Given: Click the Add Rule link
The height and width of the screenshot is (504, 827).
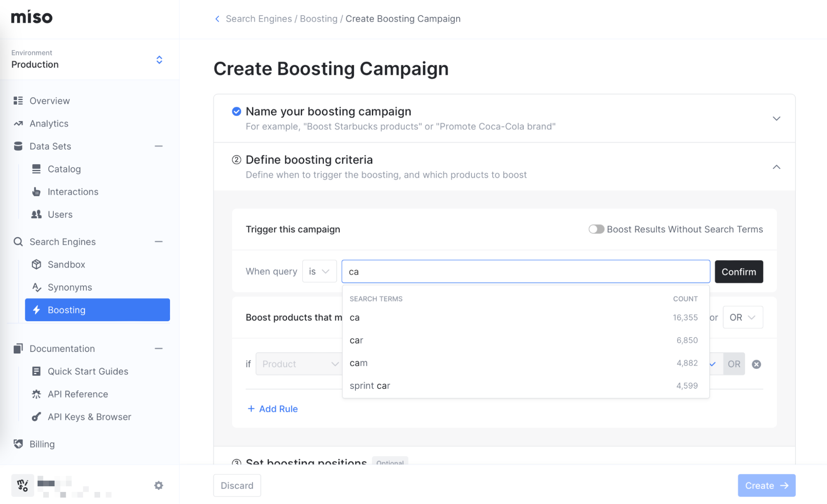Looking at the screenshot, I should (273, 409).
